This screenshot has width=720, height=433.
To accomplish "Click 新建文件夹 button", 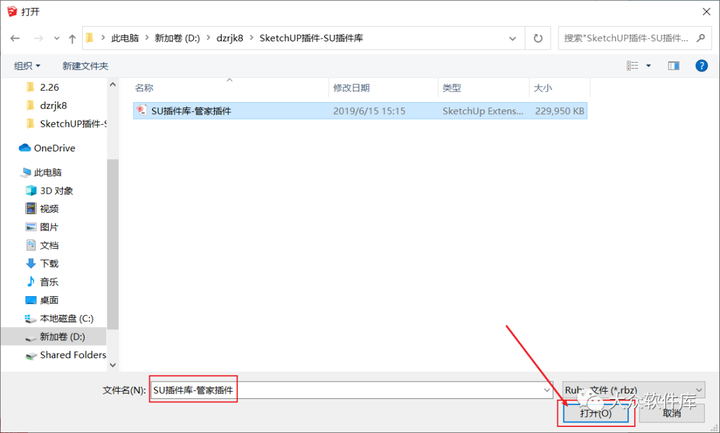I will 85,66.
